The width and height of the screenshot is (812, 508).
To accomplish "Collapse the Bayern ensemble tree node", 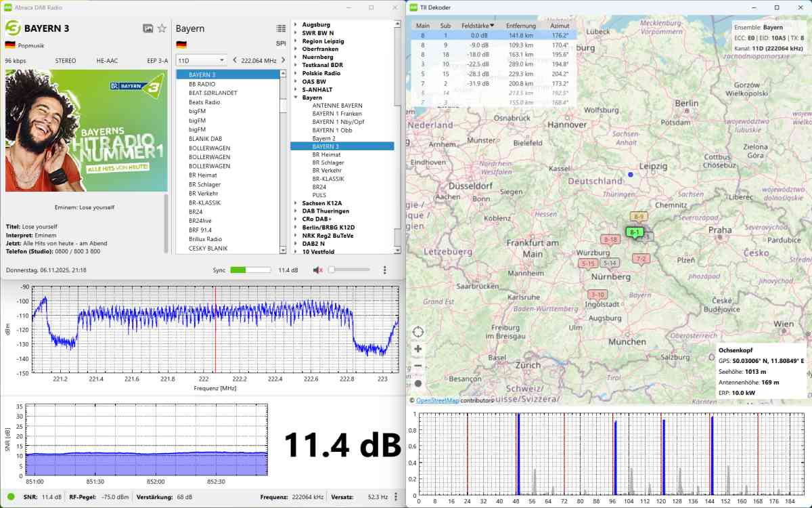I will click(x=296, y=98).
